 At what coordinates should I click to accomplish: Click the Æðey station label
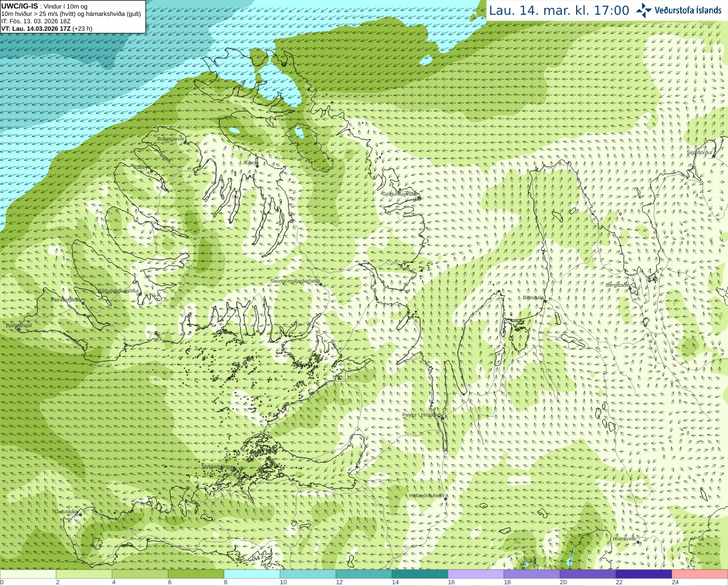(250, 163)
